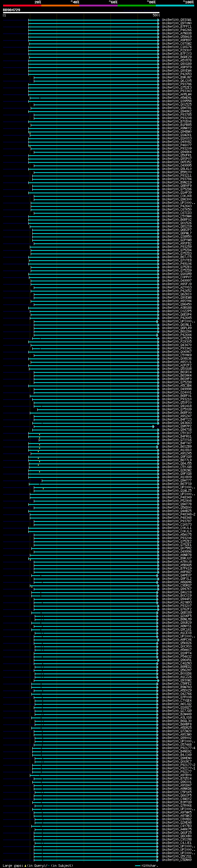Viewport: 197px width, 868px height.
Task: Open hit UniRef100_A7NUU8
Action: [176, 33]
